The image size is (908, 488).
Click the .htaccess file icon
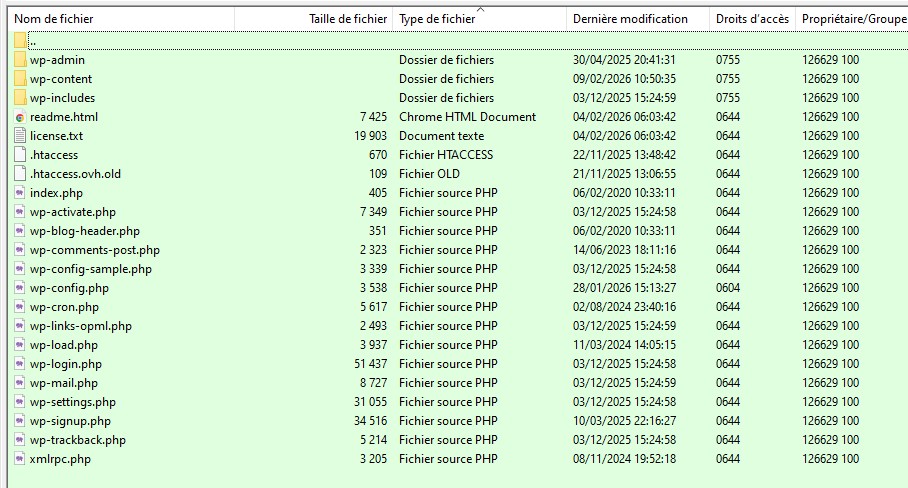tap(20, 155)
